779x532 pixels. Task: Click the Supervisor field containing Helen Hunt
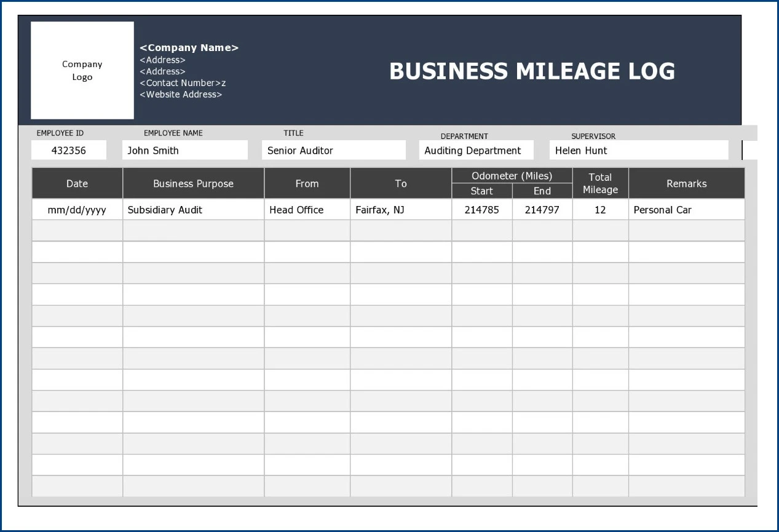[x=638, y=150]
